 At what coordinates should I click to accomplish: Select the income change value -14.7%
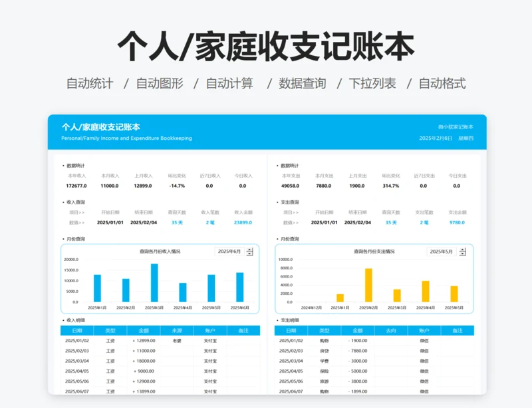coord(177,186)
